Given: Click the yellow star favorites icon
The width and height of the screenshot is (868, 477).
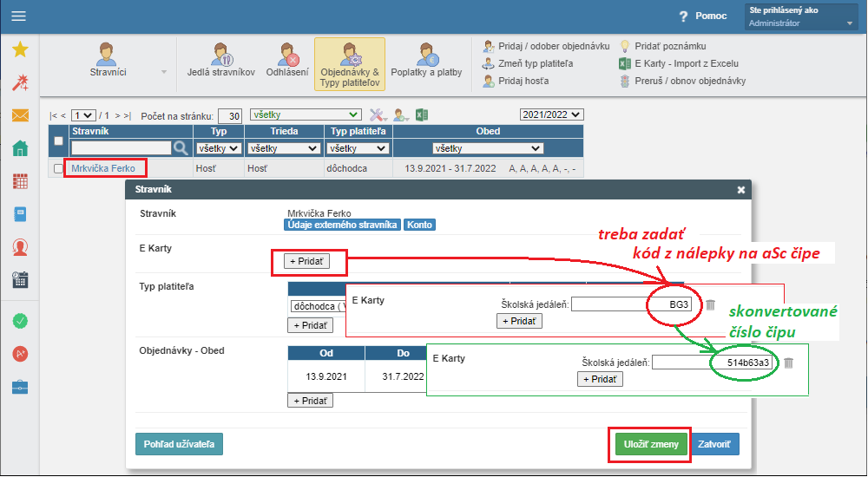Looking at the screenshot, I should pos(20,49).
